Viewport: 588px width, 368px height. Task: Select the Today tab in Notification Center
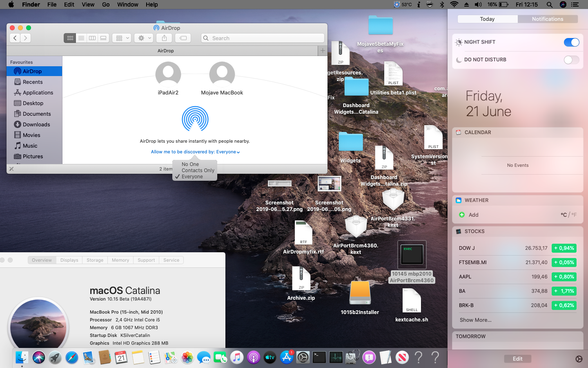point(487,19)
